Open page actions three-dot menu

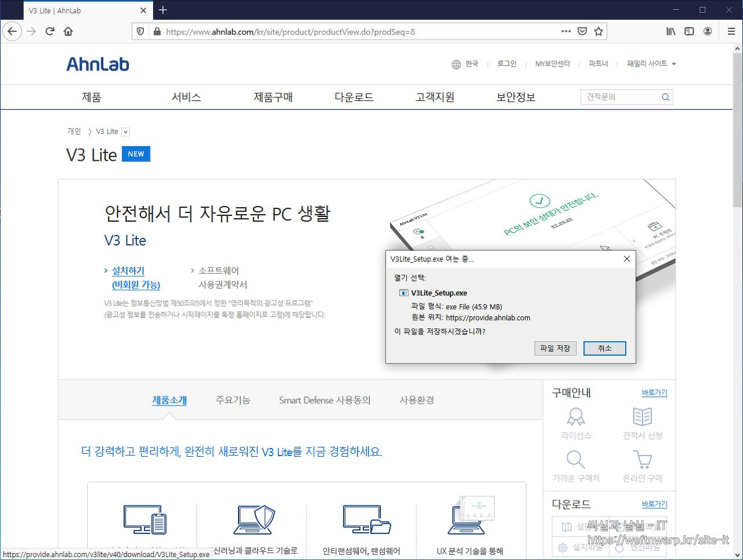pos(566,31)
